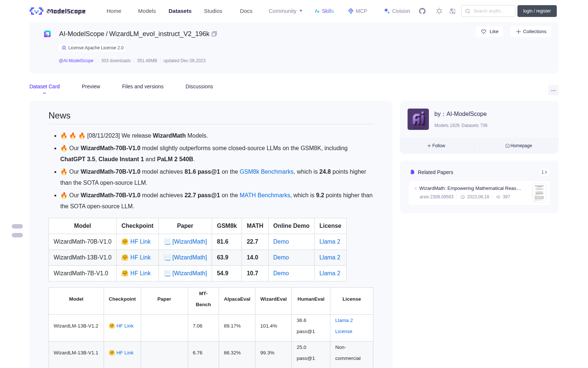Image resolution: width=588 pixels, height=368 pixels.
Task: Open the GSM8k Benchmarks link
Action: click(x=266, y=171)
